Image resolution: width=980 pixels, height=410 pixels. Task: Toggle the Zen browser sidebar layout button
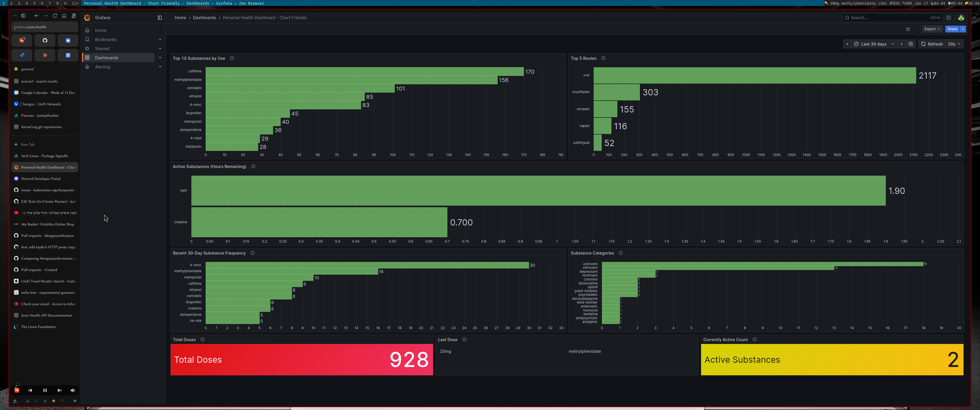tap(23, 16)
